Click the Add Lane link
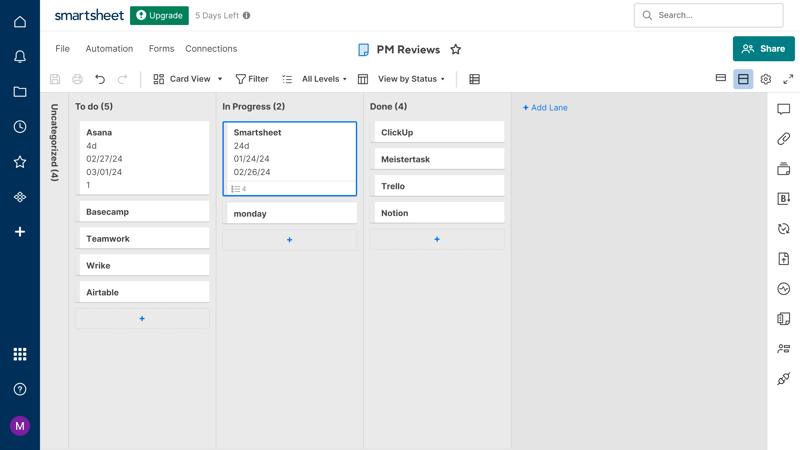Viewport: 800px width, 450px height. (545, 108)
